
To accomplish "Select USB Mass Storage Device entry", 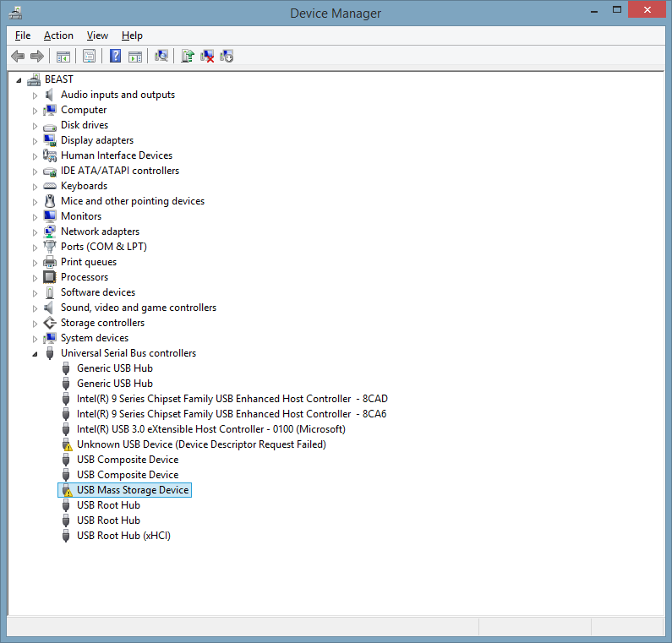I will [133, 490].
